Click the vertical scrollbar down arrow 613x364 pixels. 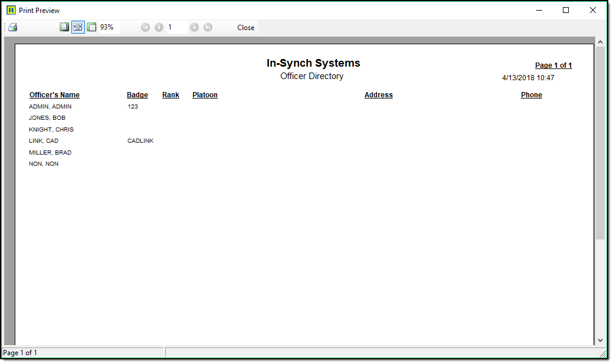click(600, 340)
